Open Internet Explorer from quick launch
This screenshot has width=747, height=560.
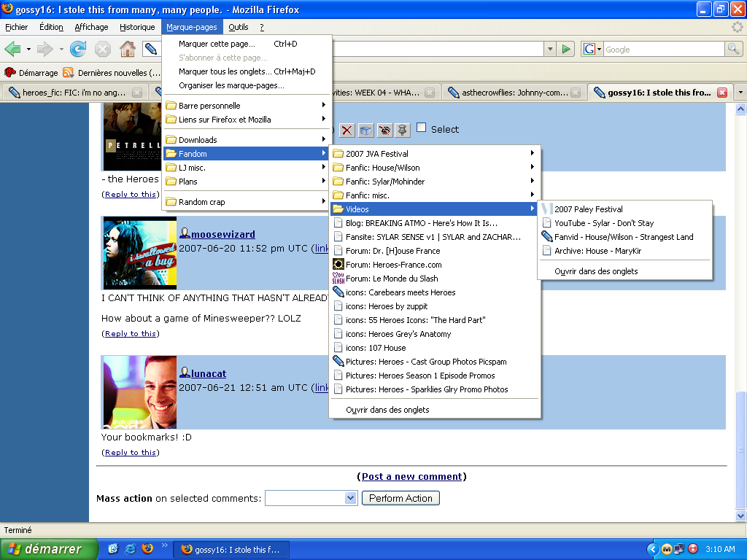131,548
